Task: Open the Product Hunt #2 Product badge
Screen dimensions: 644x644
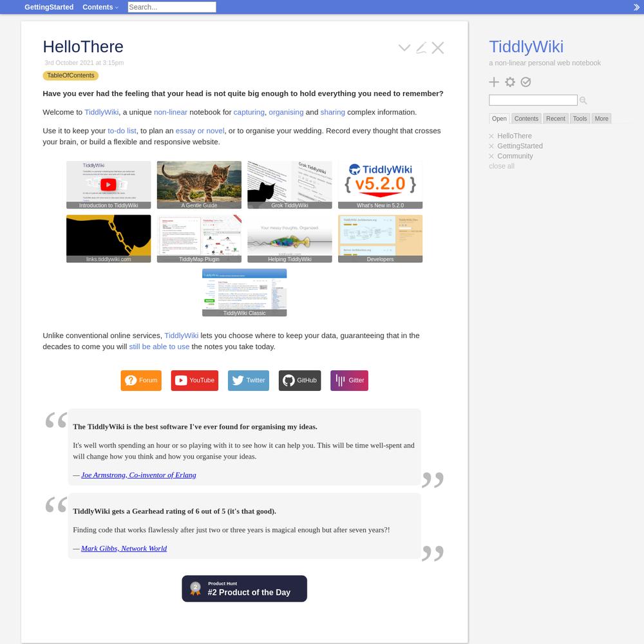Action: 244,589
